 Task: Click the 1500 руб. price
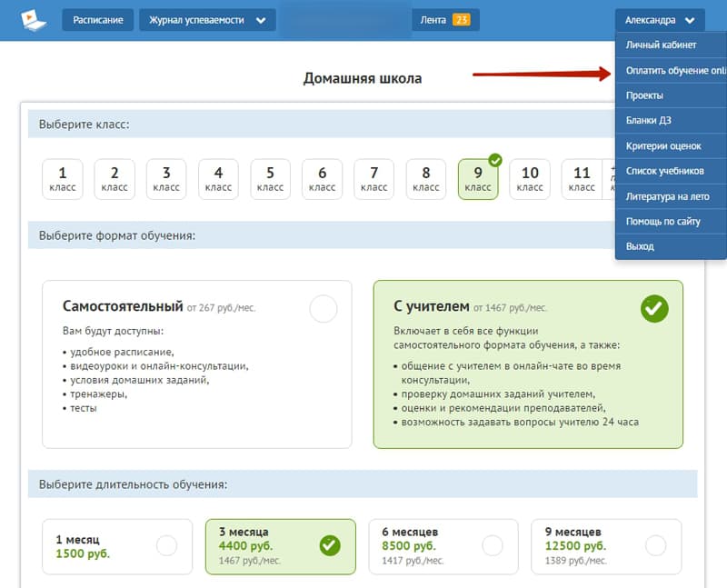click(83, 553)
